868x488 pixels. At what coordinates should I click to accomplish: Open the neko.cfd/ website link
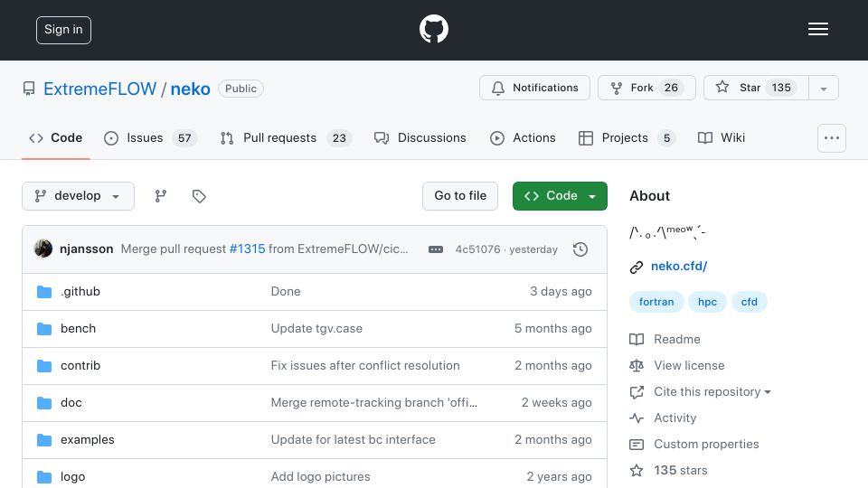tap(679, 266)
